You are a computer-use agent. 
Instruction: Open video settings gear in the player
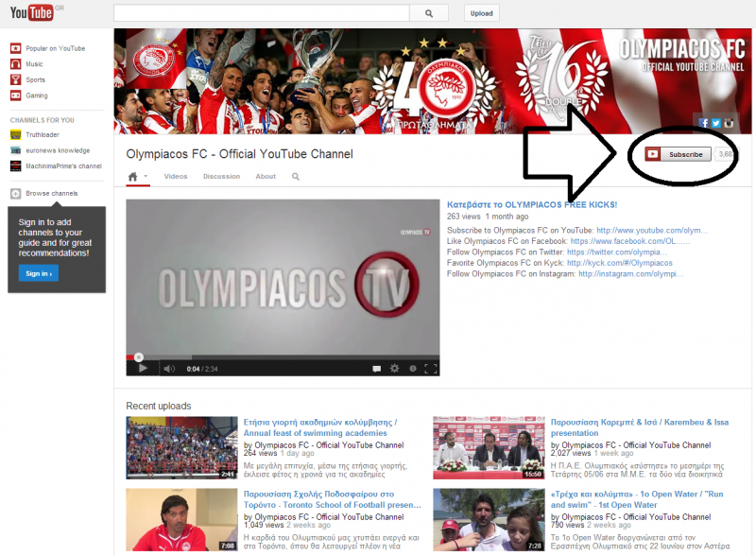coord(394,369)
